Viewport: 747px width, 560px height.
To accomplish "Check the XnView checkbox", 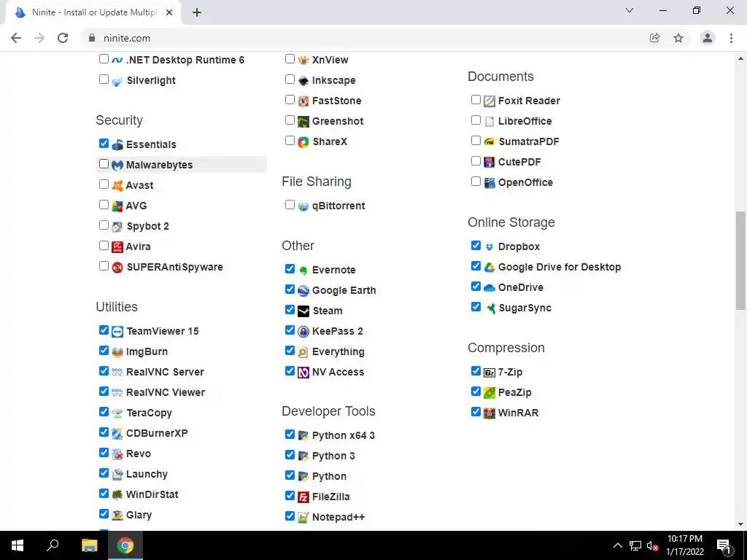I will (x=290, y=59).
